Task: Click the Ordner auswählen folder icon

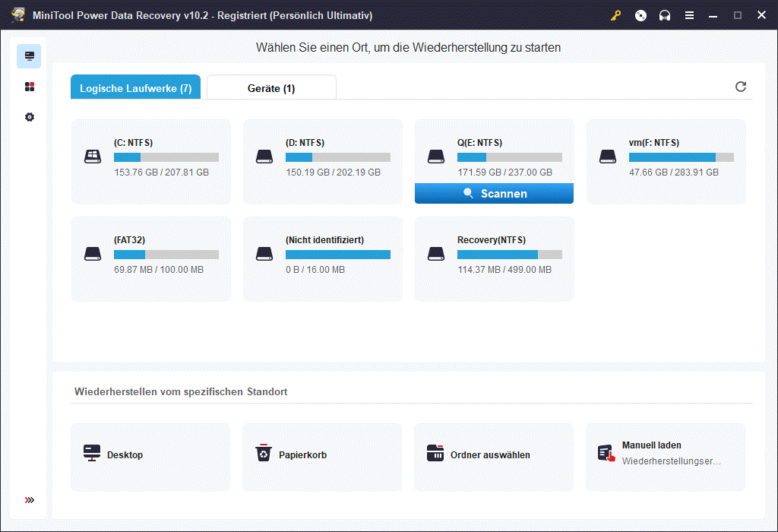Action: (x=435, y=453)
